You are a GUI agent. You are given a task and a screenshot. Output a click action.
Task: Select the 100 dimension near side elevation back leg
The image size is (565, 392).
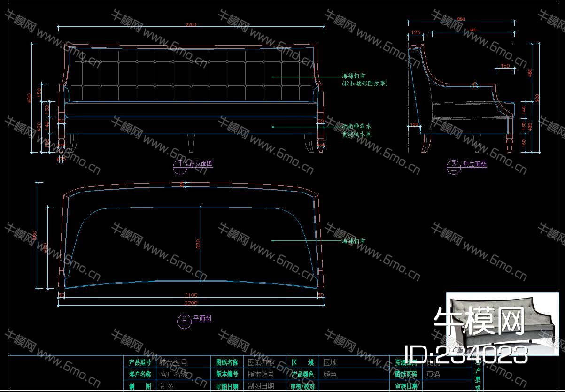[414, 124]
